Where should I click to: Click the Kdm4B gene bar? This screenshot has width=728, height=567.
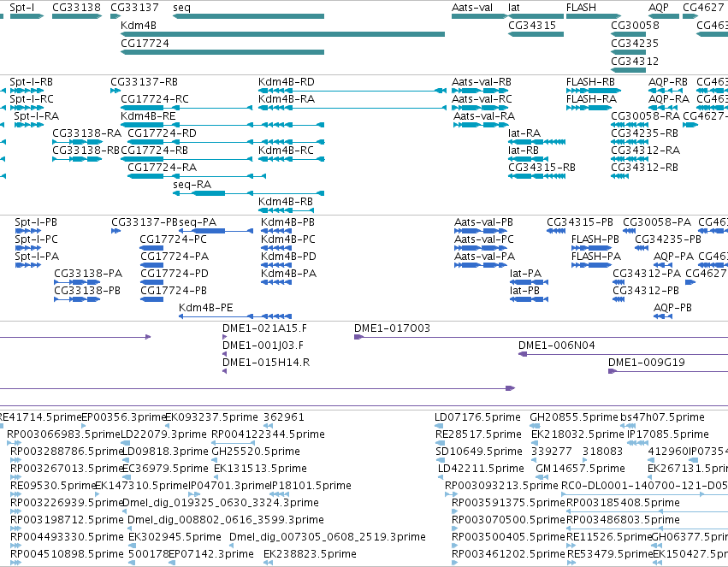(x=282, y=34)
